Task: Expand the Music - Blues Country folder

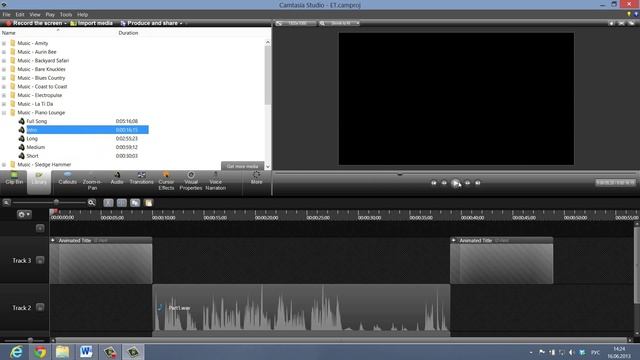Action: pos(4,78)
